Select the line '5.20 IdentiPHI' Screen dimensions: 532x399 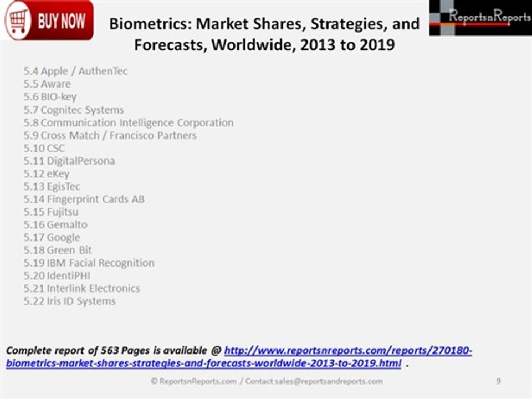[57, 275]
